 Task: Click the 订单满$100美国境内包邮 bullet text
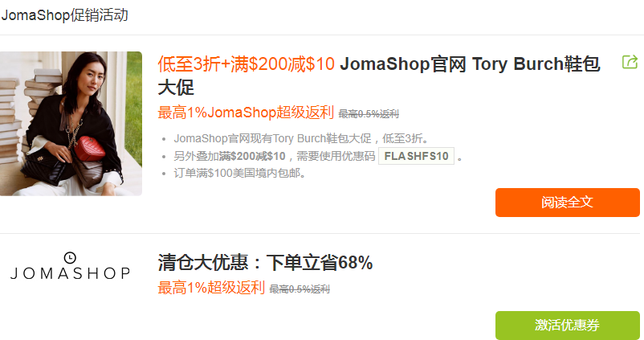coord(241,173)
